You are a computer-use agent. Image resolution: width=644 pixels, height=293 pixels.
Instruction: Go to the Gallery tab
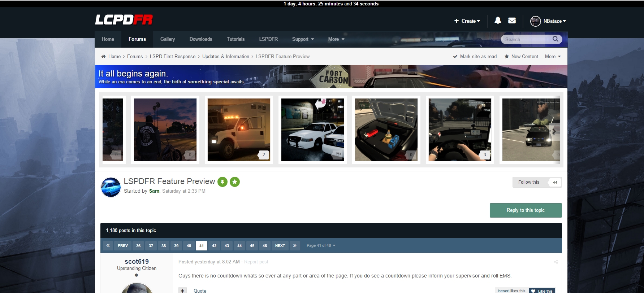168,39
